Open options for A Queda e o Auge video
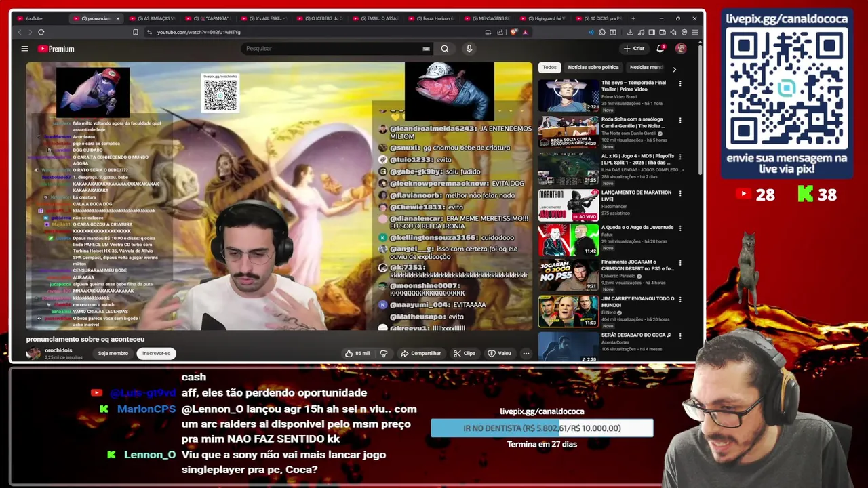Image resolution: width=868 pixels, height=488 pixels. point(680,228)
